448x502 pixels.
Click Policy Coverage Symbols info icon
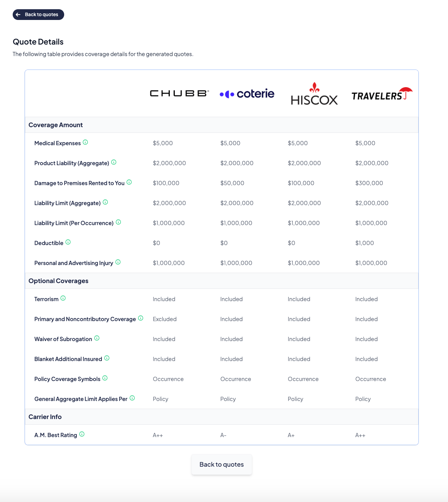pos(105,378)
